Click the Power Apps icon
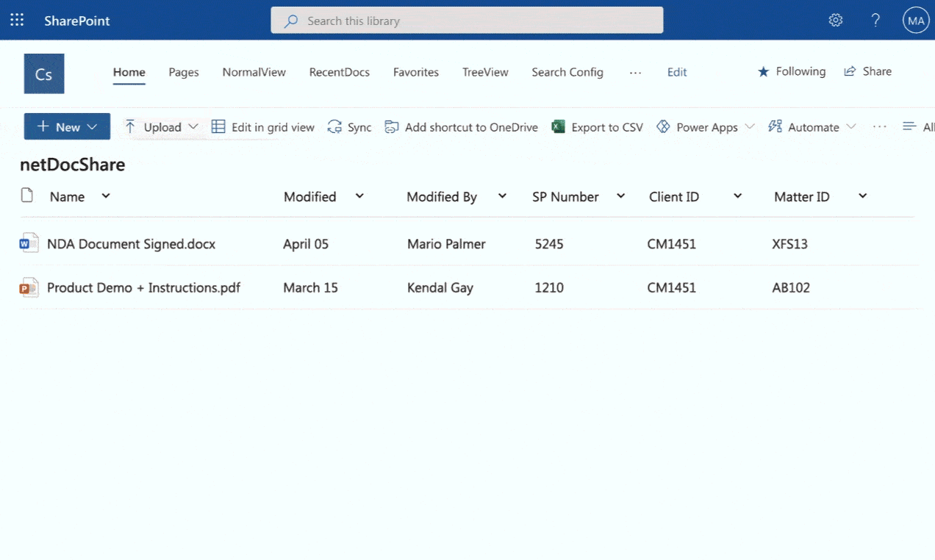Image resolution: width=935 pixels, height=560 pixels. [x=663, y=126]
